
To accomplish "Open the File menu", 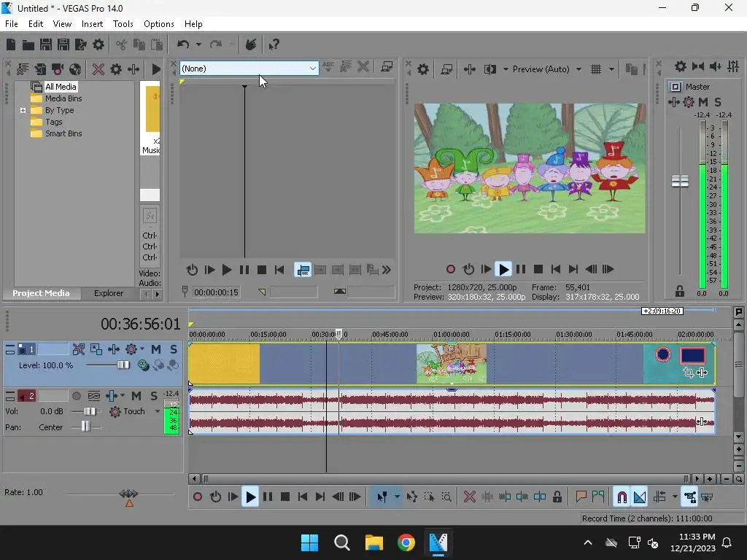I will (x=12, y=24).
